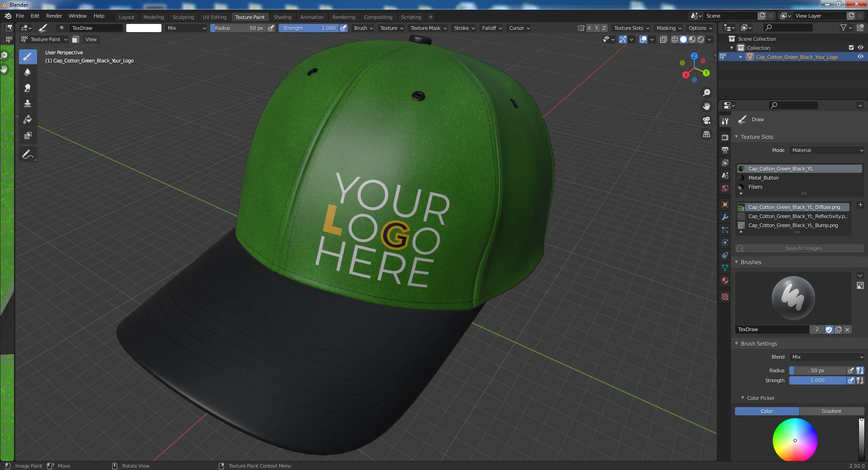868x470 pixels.
Task: Select the Soften tool in toolbar
Action: pos(28,72)
